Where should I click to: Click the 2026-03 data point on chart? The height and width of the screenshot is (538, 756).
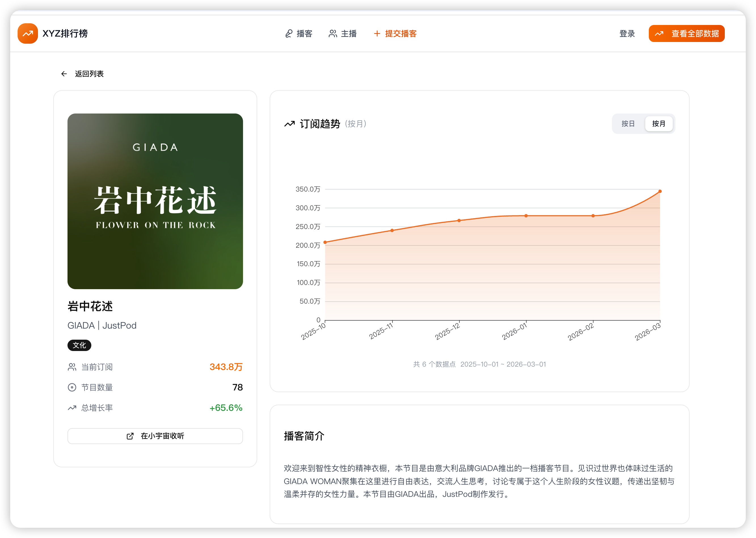(660, 192)
